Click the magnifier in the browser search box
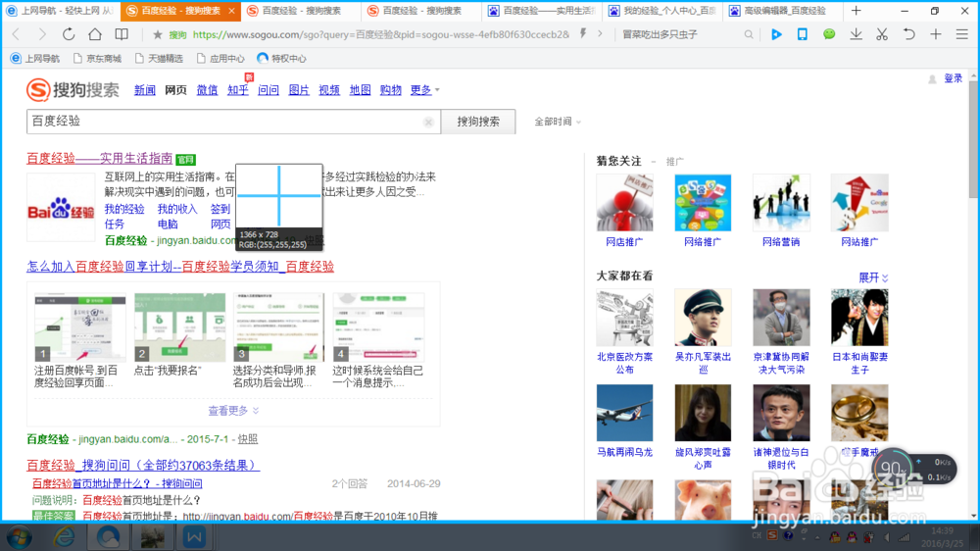The height and width of the screenshot is (551, 980). pos(748,35)
